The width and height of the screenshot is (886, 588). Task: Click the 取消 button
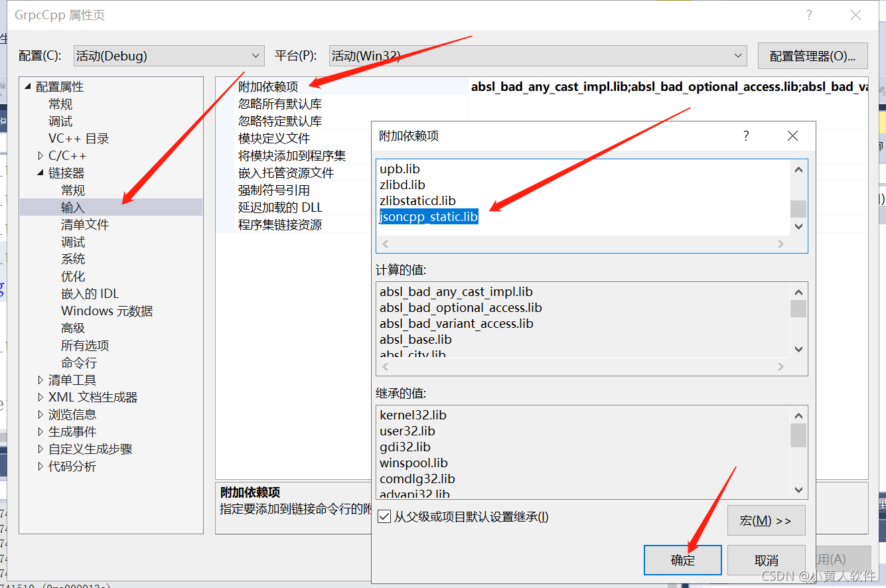(767, 559)
